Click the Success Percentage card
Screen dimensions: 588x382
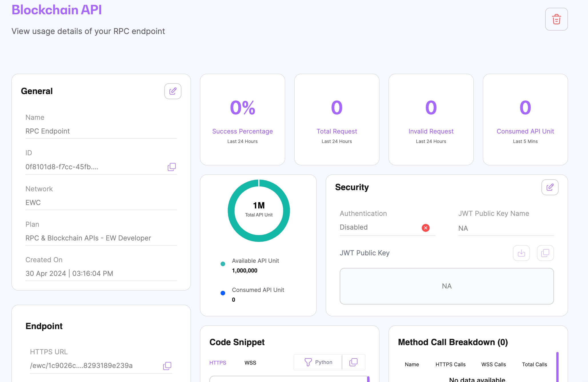click(x=243, y=120)
